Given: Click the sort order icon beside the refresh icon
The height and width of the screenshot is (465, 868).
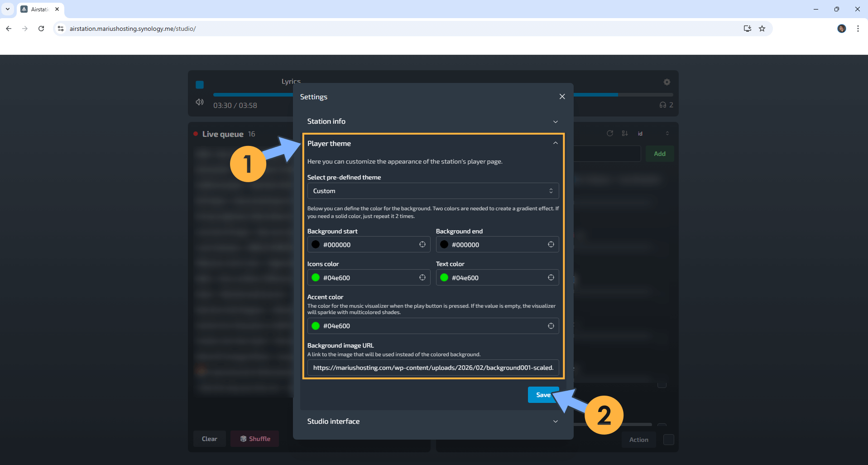Looking at the screenshot, I should pos(625,133).
